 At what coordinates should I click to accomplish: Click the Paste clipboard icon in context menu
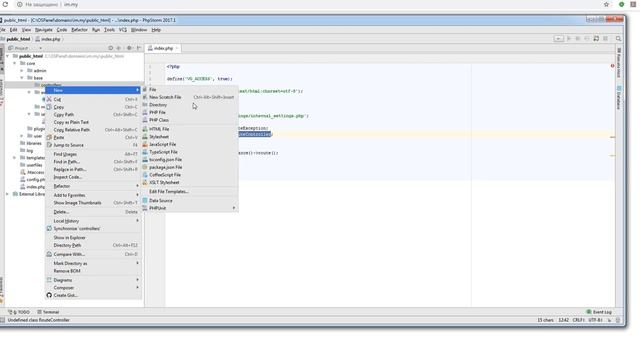coord(49,138)
